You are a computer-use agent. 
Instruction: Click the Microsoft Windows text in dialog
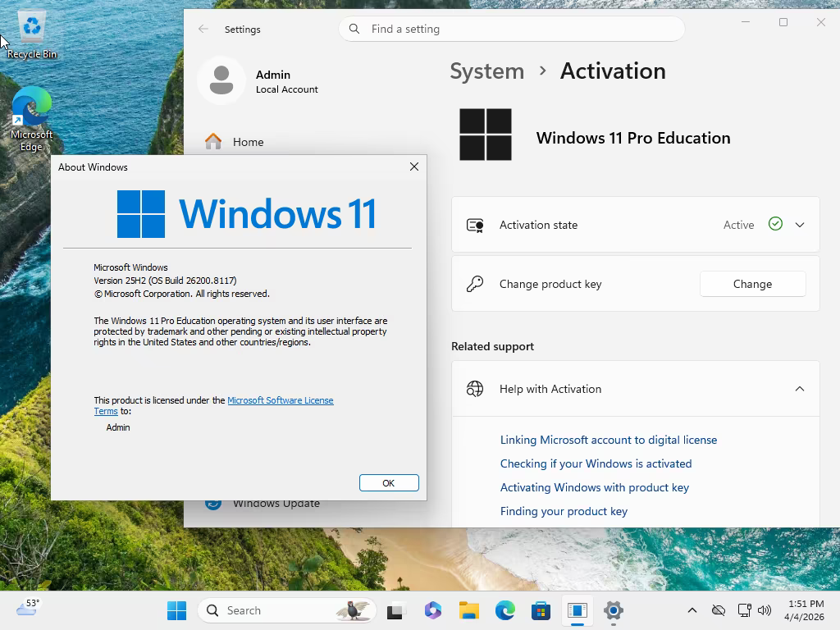coord(130,267)
